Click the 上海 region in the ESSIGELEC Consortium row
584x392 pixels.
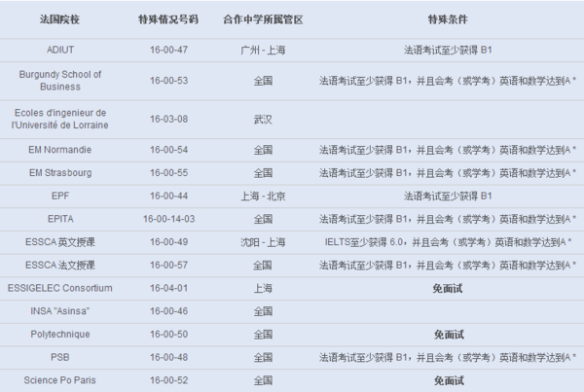(x=263, y=288)
